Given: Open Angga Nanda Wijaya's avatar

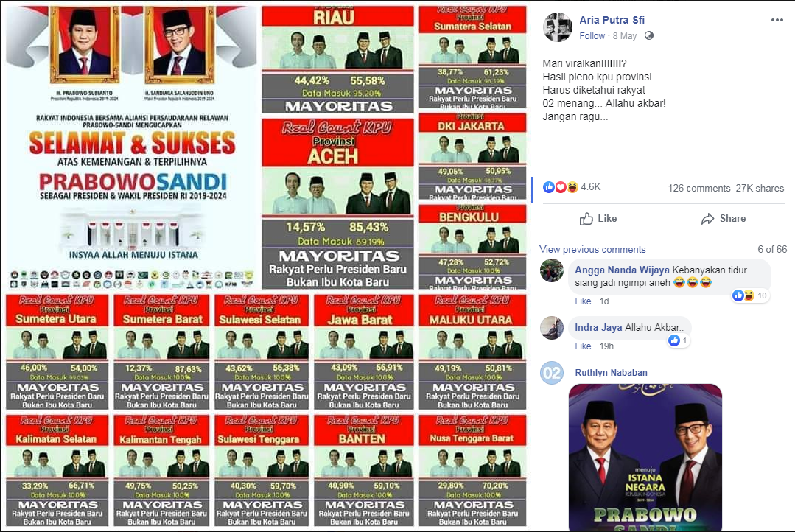Looking at the screenshot, I should pos(552,270).
